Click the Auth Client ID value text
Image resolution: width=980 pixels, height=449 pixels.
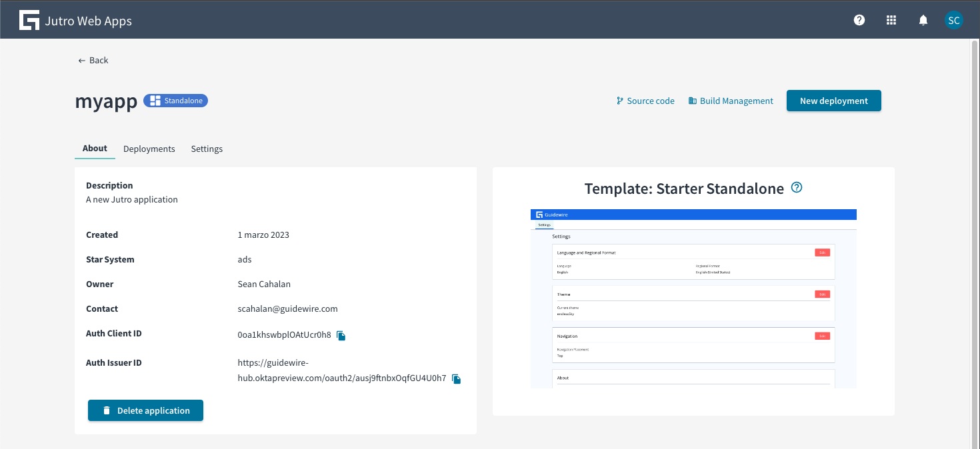point(284,334)
